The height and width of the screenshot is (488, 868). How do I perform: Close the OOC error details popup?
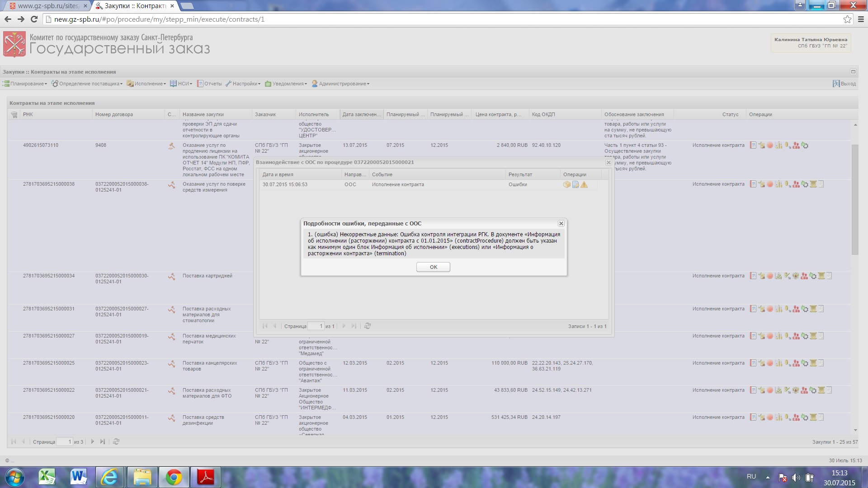pos(561,224)
